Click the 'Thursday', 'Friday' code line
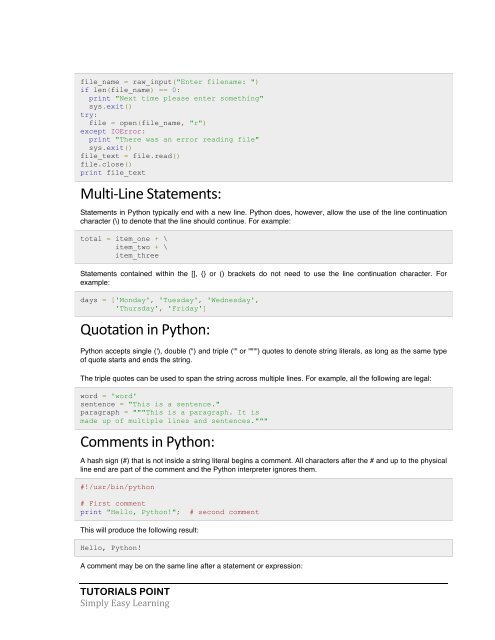Screen dimensions: 495x640 161,309
